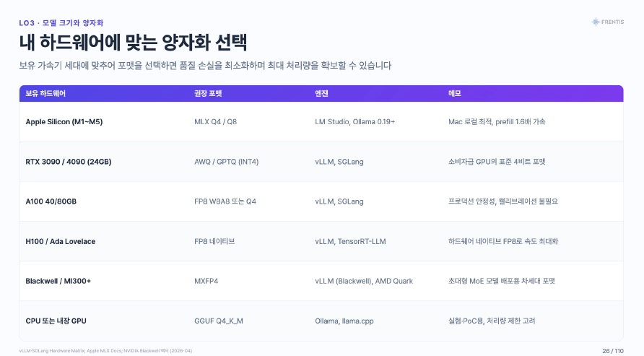
Task: Select the 'Blackwell / MI300+' row label
Action: (x=58, y=282)
